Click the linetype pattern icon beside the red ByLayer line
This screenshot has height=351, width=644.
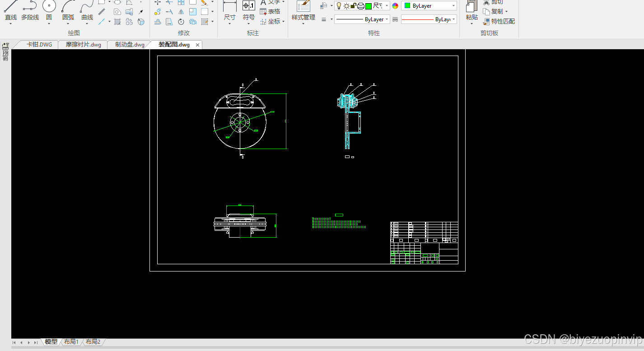click(395, 19)
